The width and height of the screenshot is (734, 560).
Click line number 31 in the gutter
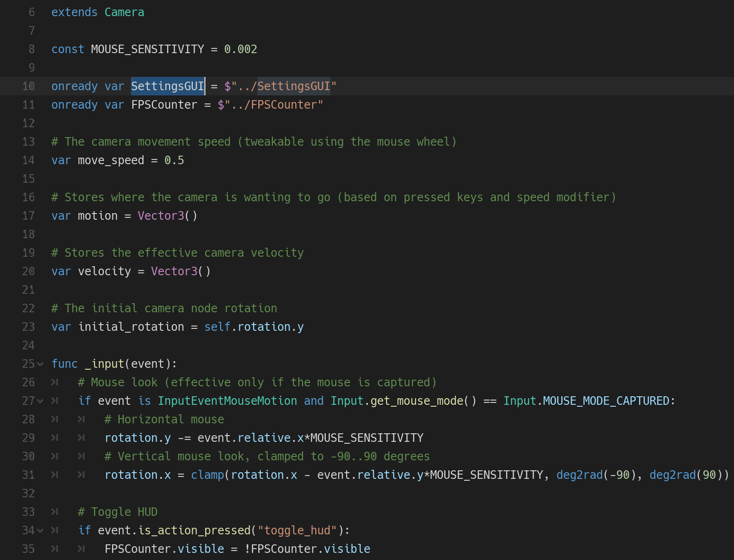(x=28, y=475)
